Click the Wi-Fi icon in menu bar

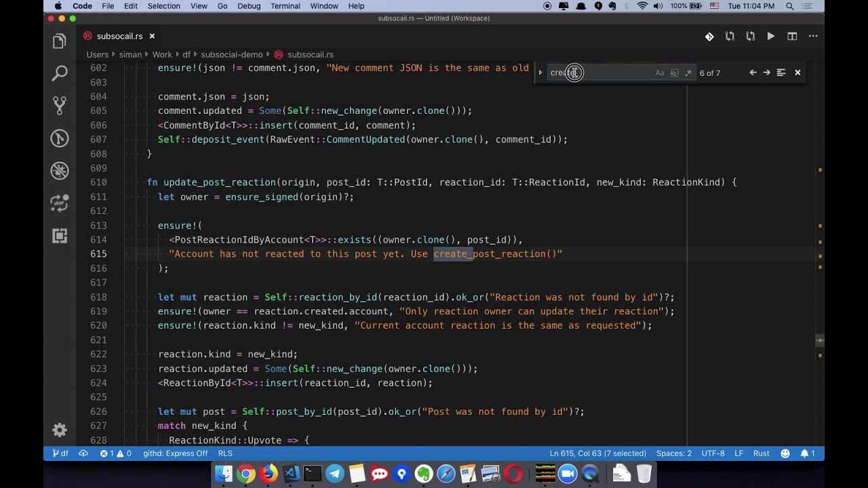pos(642,6)
